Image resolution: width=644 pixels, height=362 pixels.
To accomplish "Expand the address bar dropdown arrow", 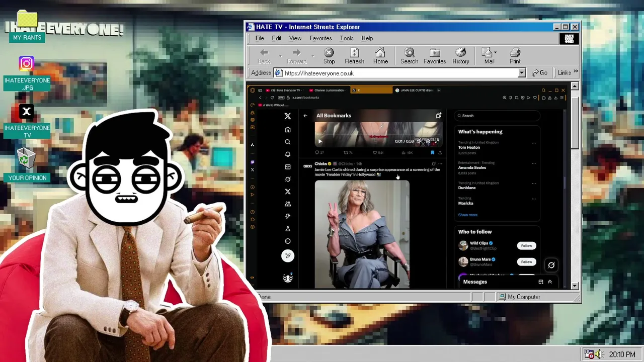I will tap(522, 73).
